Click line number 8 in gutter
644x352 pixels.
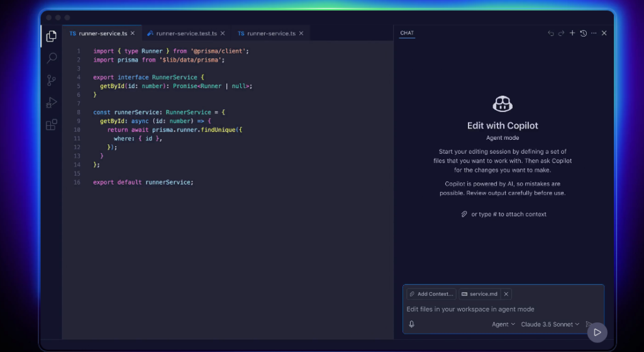click(79, 112)
